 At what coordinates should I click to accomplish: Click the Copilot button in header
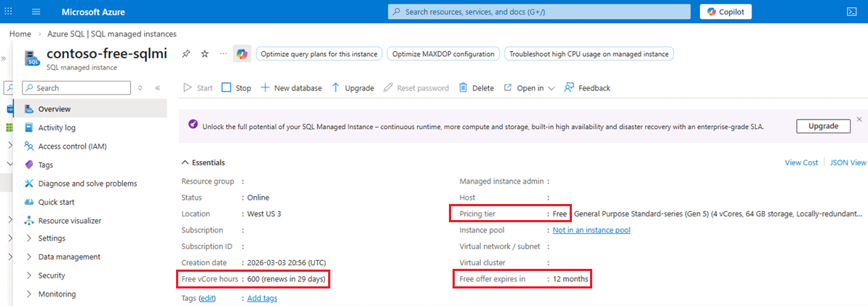pos(725,12)
